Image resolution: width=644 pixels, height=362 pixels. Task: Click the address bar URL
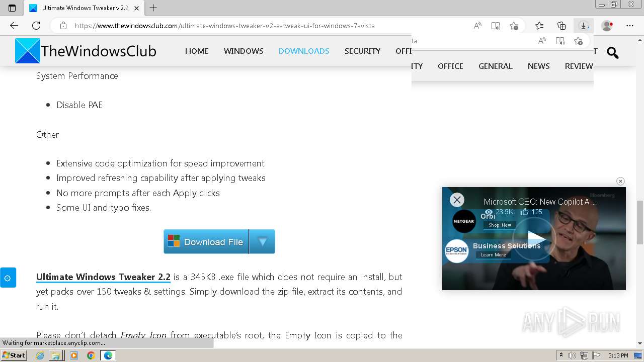tap(225, 26)
